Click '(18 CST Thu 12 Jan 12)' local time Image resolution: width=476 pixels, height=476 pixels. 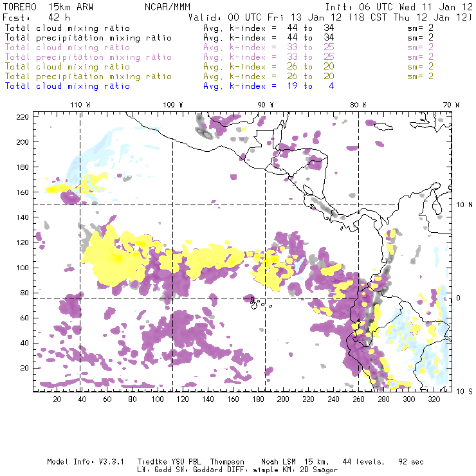coord(410,17)
